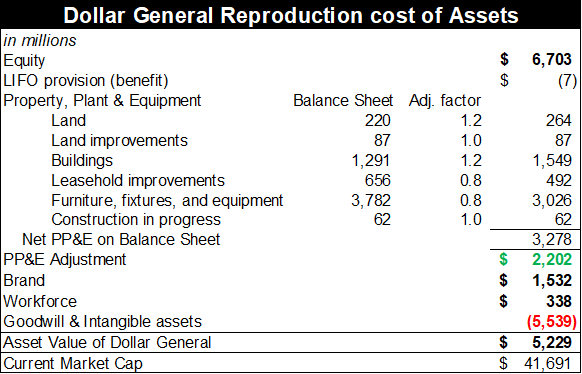The width and height of the screenshot is (582, 374).
Task: Select the LIFO provision (benefit) label cell
Action: point(86,81)
